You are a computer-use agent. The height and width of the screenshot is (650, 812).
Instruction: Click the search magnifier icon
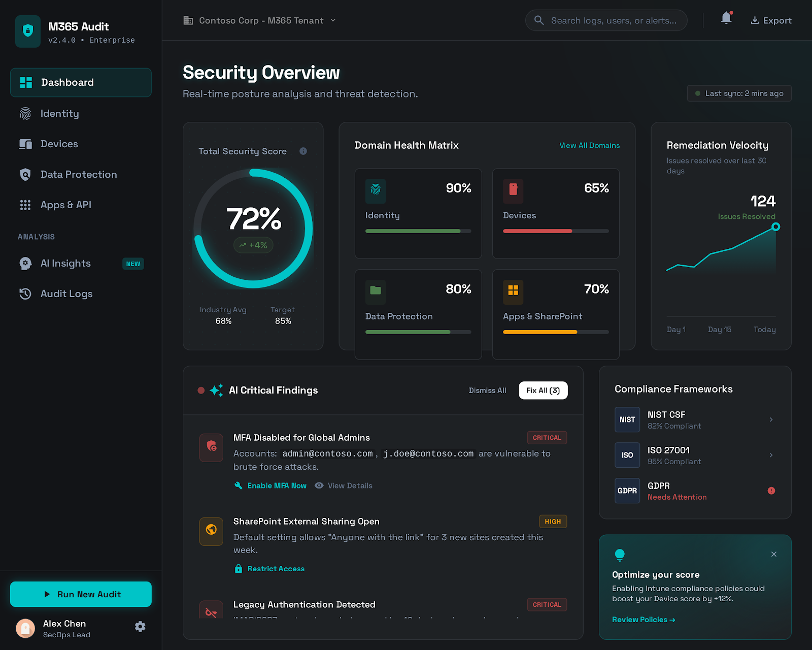tap(539, 20)
